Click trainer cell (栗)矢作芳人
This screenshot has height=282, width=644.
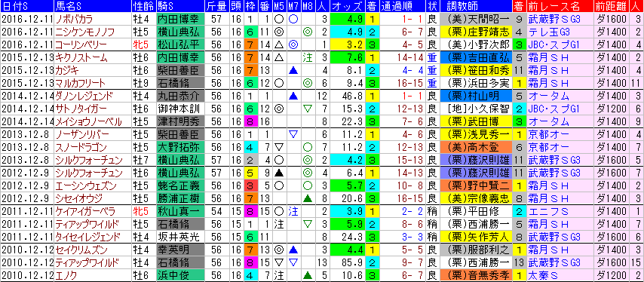(475, 237)
